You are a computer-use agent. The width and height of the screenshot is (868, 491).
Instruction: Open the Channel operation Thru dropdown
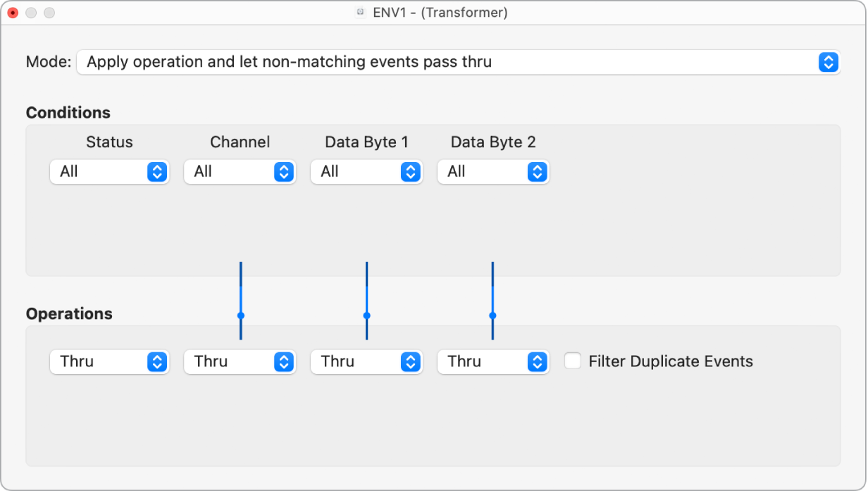(x=240, y=361)
